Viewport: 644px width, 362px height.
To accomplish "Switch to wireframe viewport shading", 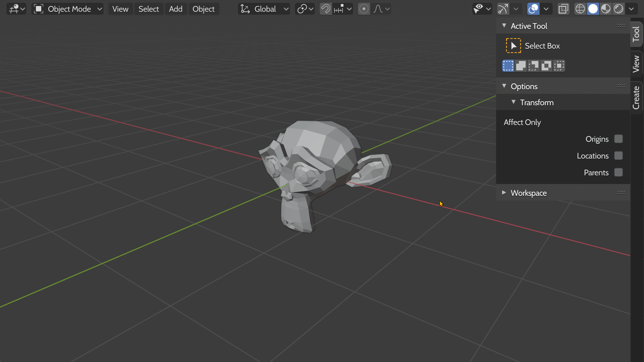I will [580, 9].
